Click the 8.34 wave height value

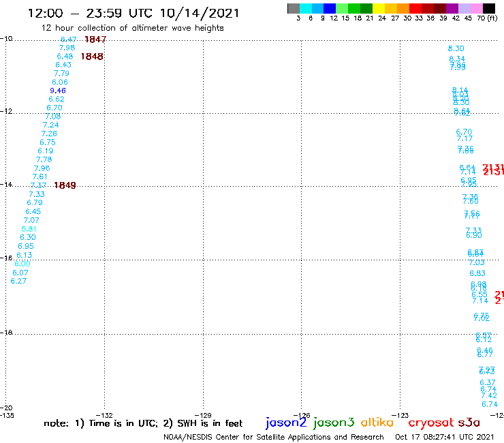[457, 59]
